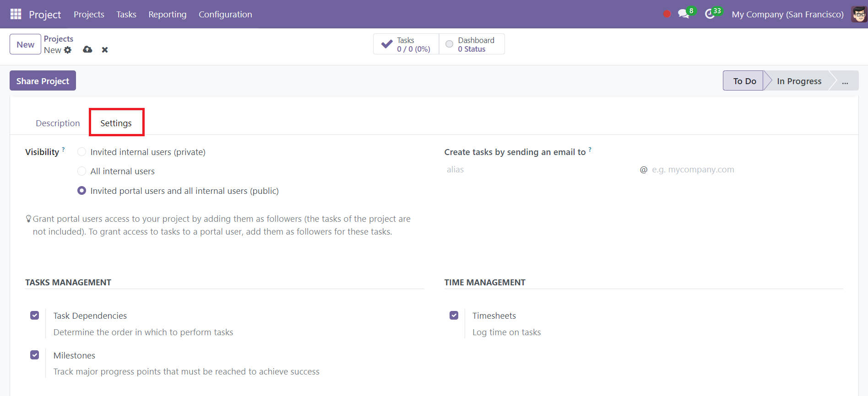Click the red recording dot icon
Image resolution: width=868 pixels, height=396 pixels.
coord(667,14)
